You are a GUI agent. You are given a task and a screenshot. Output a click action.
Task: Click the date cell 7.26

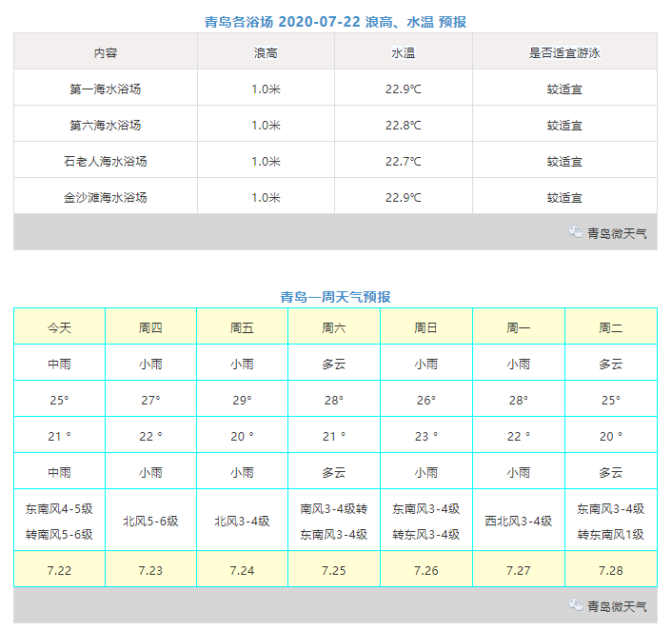click(426, 570)
